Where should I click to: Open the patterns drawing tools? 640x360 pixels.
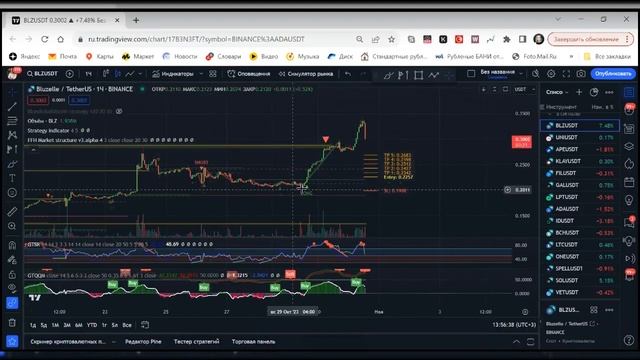[12, 135]
